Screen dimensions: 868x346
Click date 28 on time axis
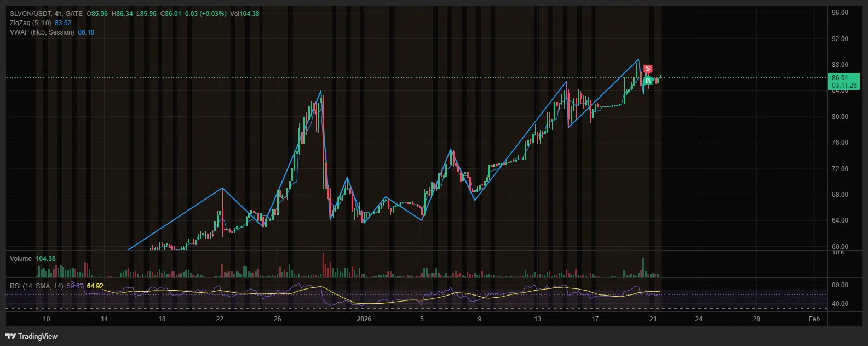[756, 319]
